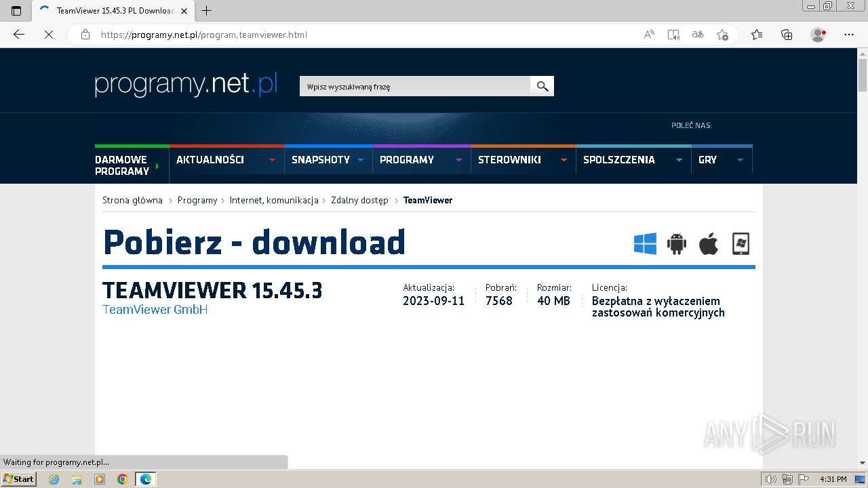Image resolution: width=868 pixels, height=488 pixels.
Task: Click the search magnifier button
Action: click(542, 86)
